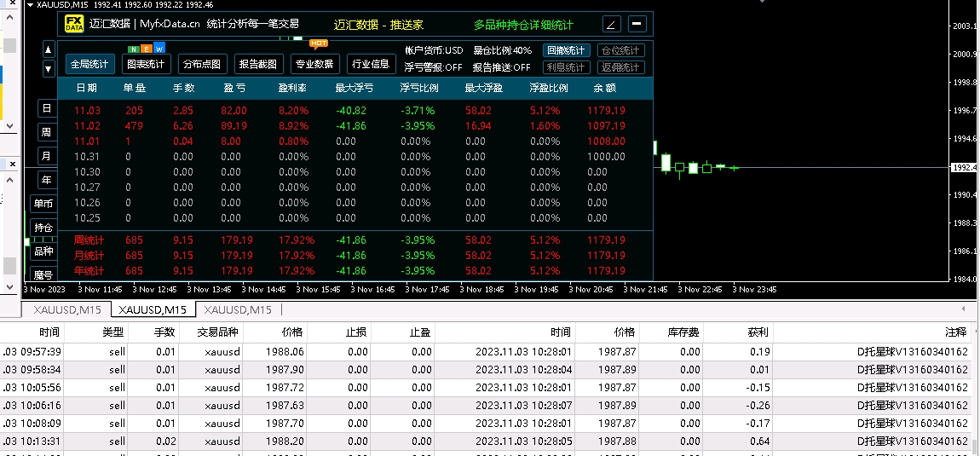980x456 pixels.
Task: Click the 月统计 monthly summary row
Action: pyautogui.click(x=355, y=255)
